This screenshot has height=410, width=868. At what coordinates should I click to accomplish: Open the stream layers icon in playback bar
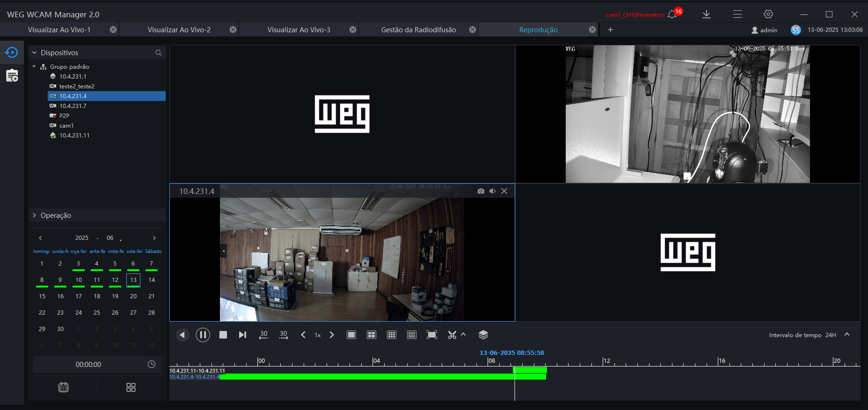(483, 335)
